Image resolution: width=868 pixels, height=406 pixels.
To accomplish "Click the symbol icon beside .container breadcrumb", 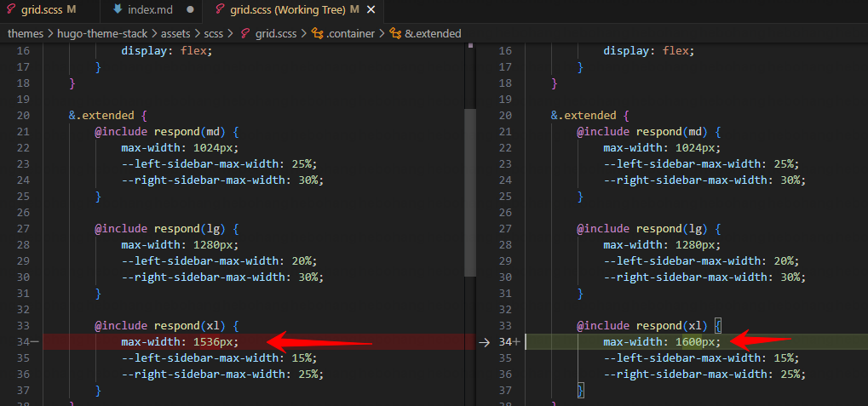I will click(317, 34).
